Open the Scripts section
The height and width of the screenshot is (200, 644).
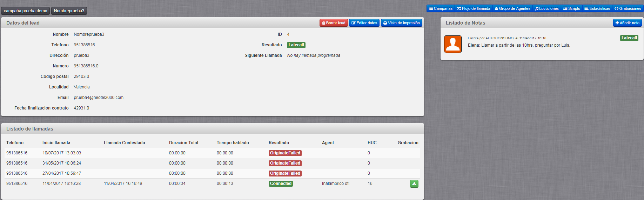click(571, 8)
